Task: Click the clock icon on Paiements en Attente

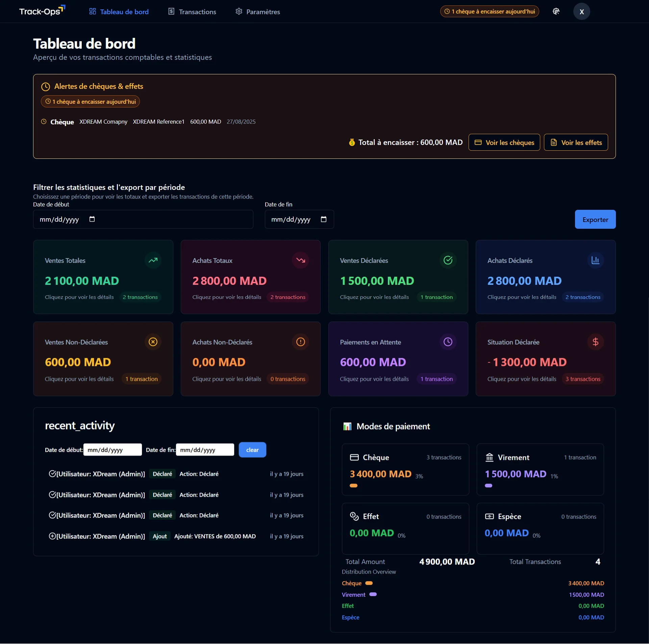Action: [x=448, y=342]
